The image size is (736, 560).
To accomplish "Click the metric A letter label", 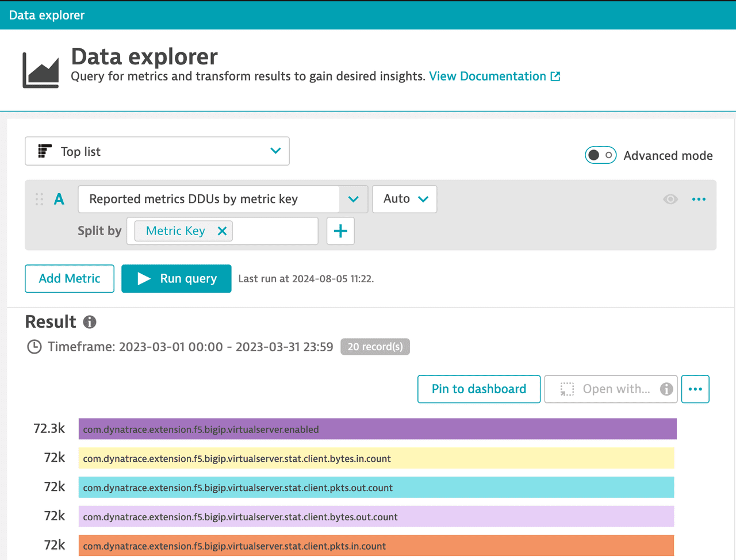I will [59, 199].
